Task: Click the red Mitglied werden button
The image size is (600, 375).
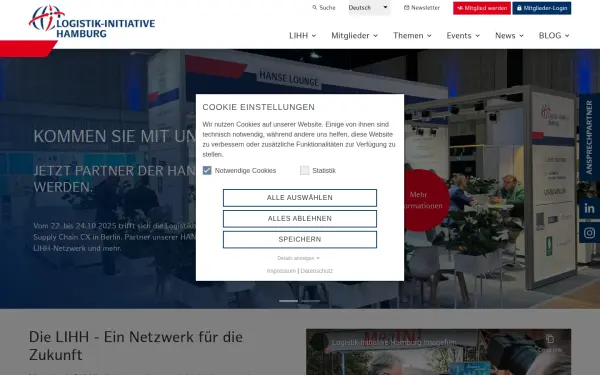Action: click(482, 8)
